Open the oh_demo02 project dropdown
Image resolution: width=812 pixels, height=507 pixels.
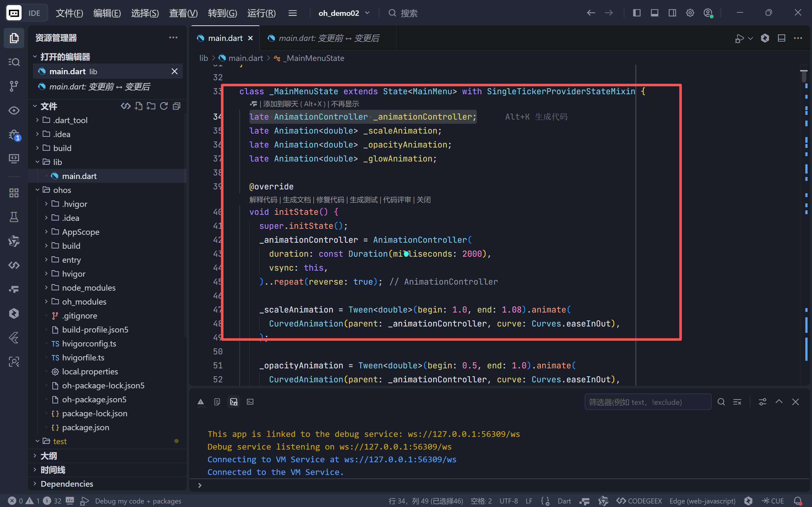[x=344, y=13]
